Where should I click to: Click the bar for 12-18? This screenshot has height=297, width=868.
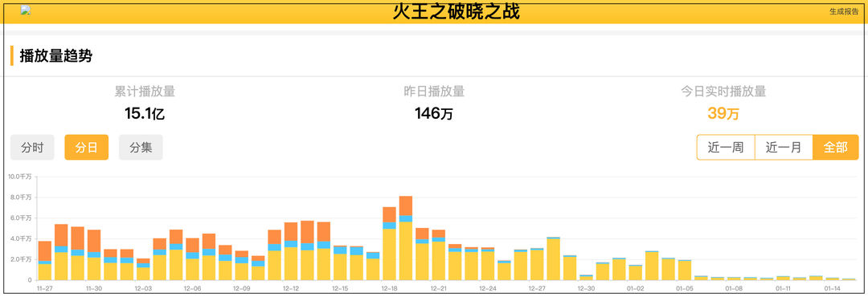click(x=389, y=243)
